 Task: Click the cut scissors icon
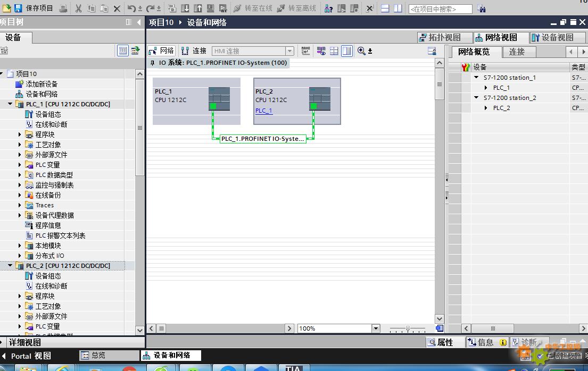[x=78, y=9]
